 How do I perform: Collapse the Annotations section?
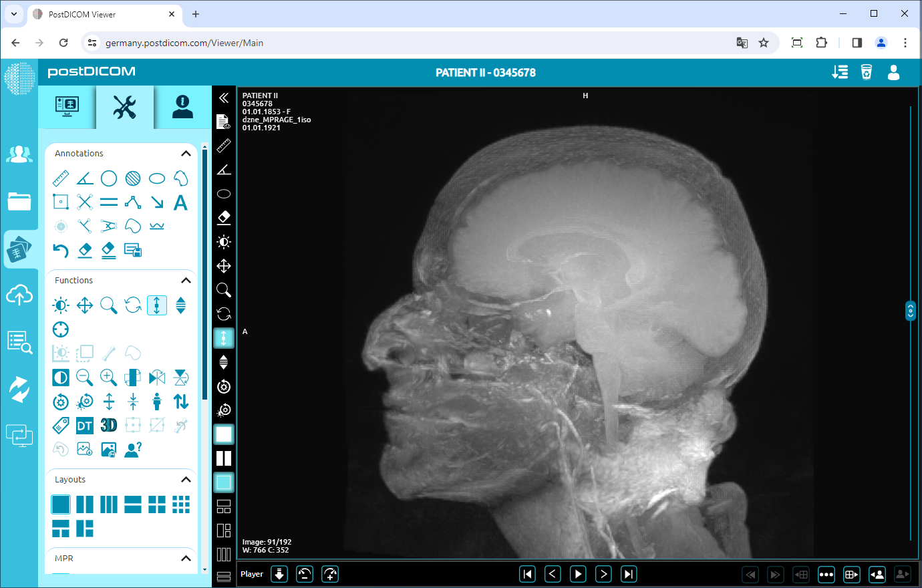[186, 153]
